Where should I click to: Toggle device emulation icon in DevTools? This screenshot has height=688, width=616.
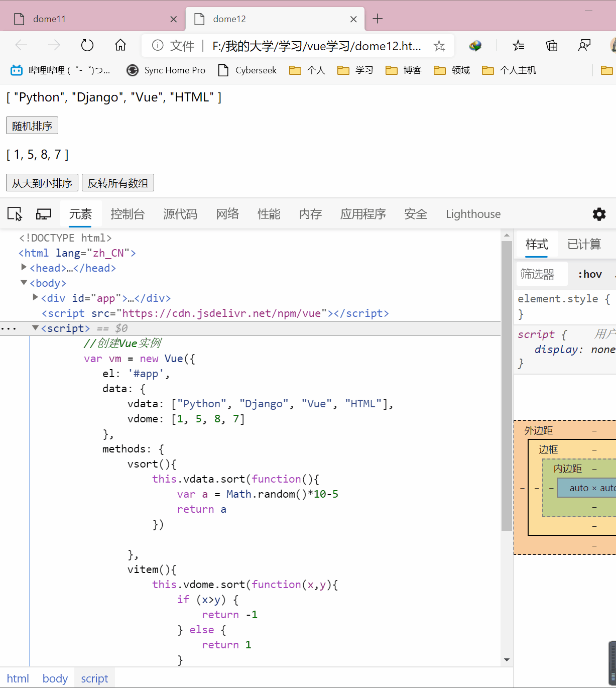[x=44, y=214]
